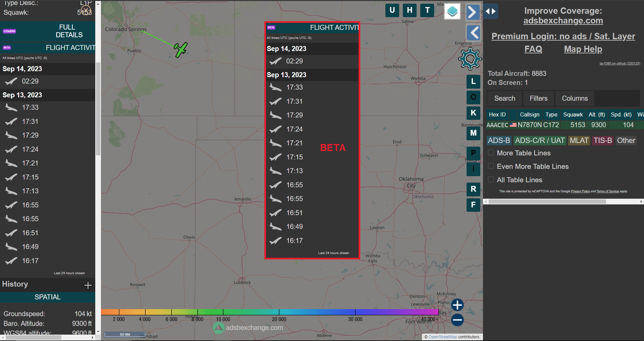Click the 17:31 takeoff icon in left panel
Viewport: 644px width, 341px height.
(x=11, y=121)
